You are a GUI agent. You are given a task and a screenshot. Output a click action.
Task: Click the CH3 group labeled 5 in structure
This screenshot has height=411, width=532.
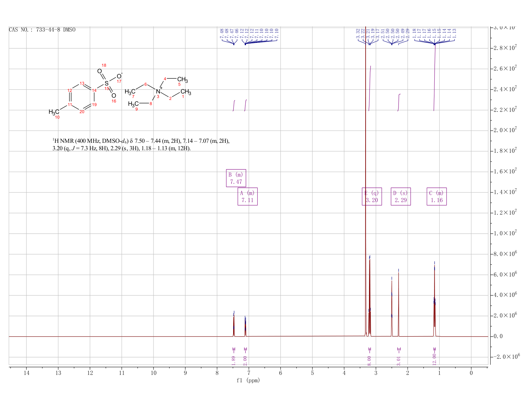point(182,80)
